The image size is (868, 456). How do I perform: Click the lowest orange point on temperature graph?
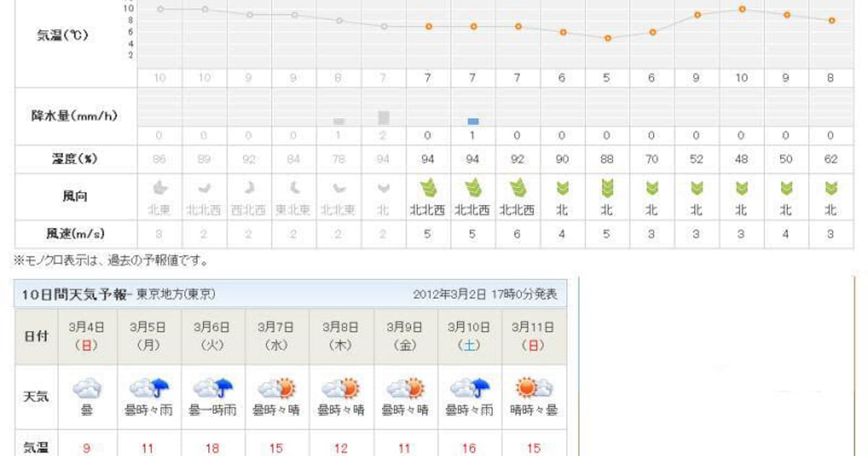click(608, 38)
